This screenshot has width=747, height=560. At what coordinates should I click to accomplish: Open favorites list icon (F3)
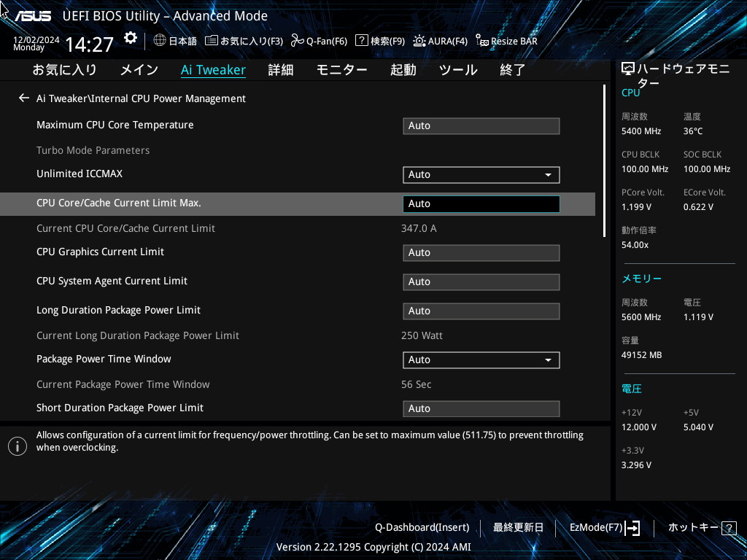coord(211,41)
